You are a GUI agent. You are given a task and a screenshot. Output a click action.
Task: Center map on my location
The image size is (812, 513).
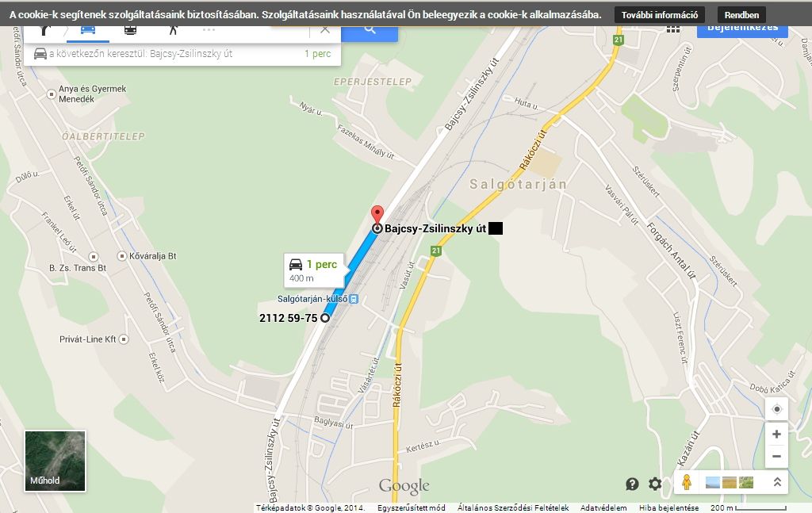click(x=777, y=409)
